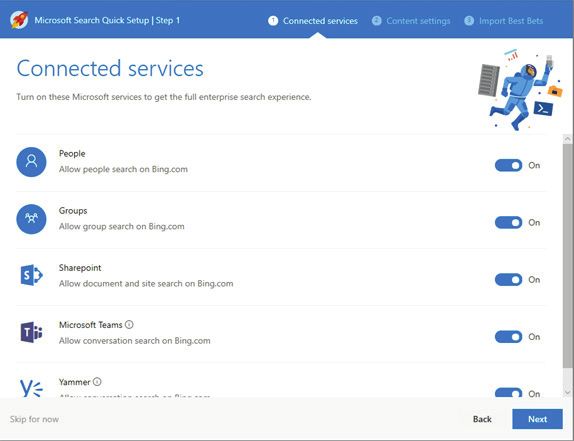Viewport: 574px width, 441px height.
Task: Click the Yammer logo icon
Action: (31, 388)
